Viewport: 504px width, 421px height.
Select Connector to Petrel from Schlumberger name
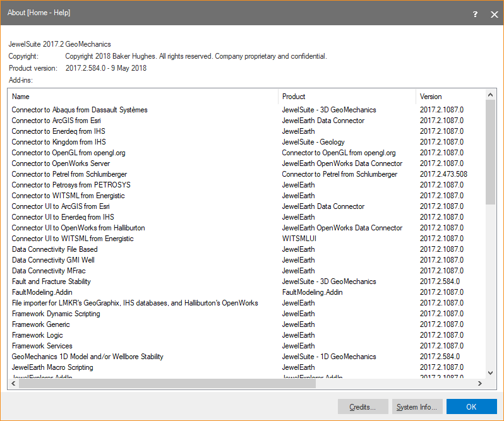coord(69,174)
